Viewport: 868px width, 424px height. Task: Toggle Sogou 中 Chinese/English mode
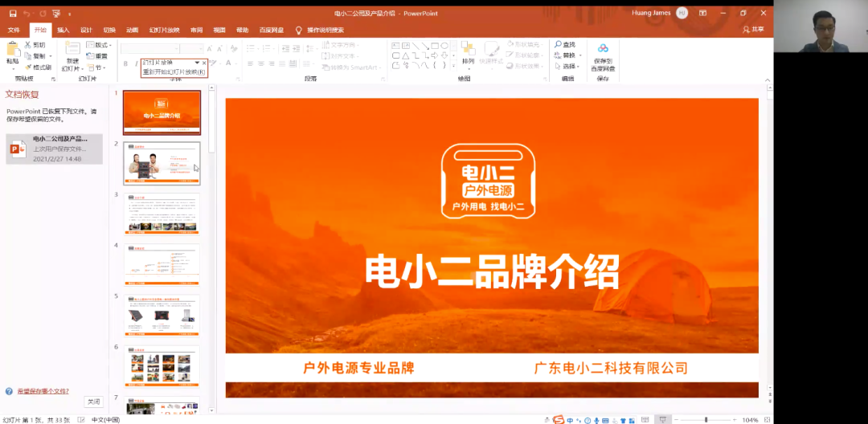[x=570, y=421]
